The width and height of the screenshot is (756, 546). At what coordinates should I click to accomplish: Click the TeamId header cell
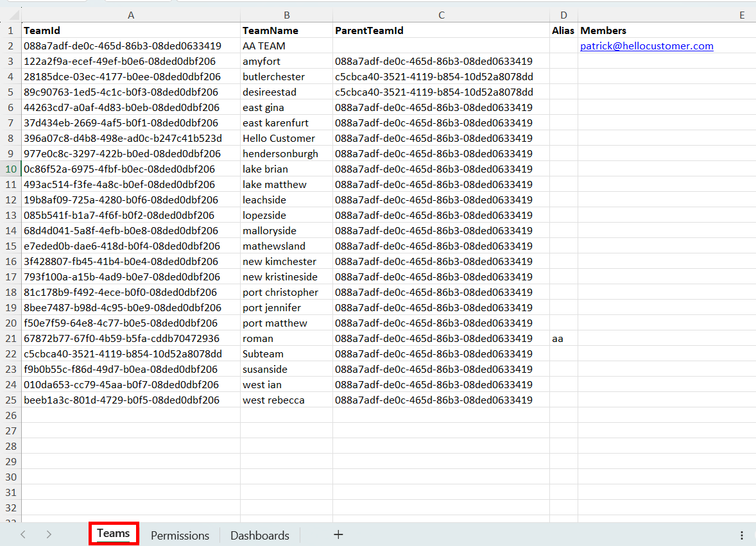click(x=131, y=30)
